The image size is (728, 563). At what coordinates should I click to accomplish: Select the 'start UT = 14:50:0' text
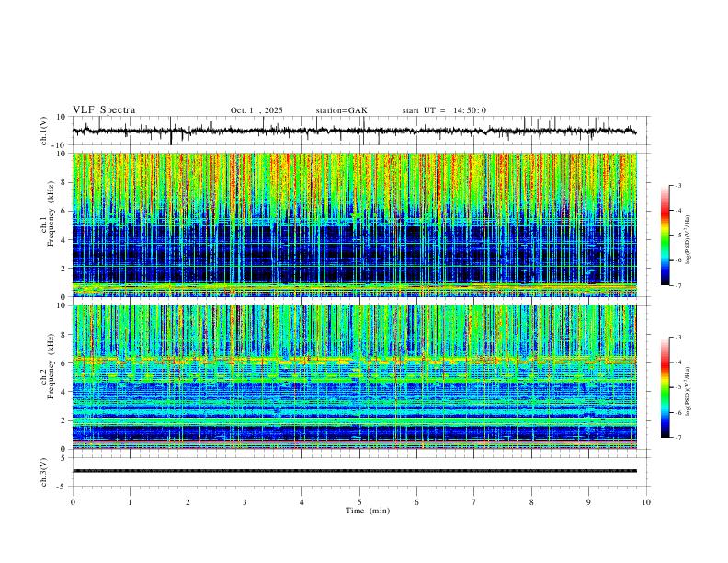coord(444,110)
